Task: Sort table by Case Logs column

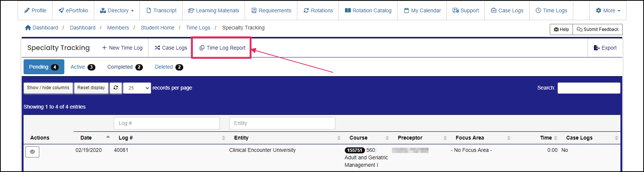Action: (591, 138)
